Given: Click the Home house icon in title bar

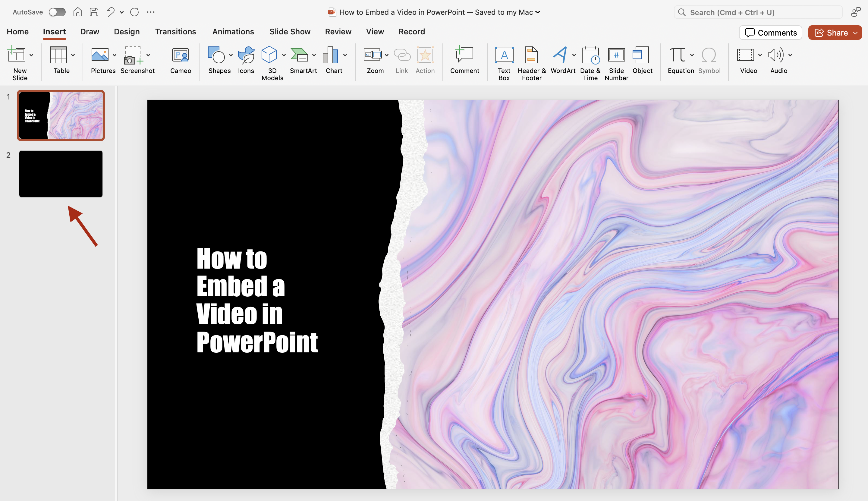Looking at the screenshot, I should (78, 12).
